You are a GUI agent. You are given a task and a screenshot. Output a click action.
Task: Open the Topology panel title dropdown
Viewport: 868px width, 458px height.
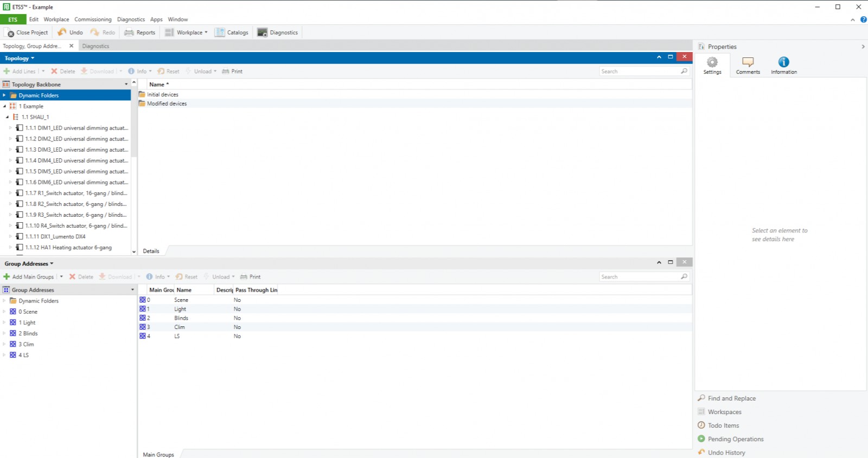pyautogui.click(x=33, y=59)
